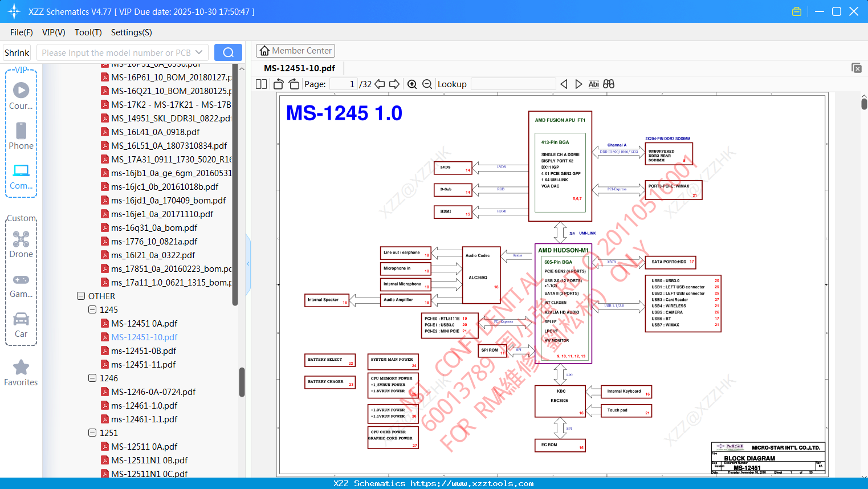This screenshot has width=868, height=489.
Task: Rotate page counterclockwise
Action: tap(279, 84)
